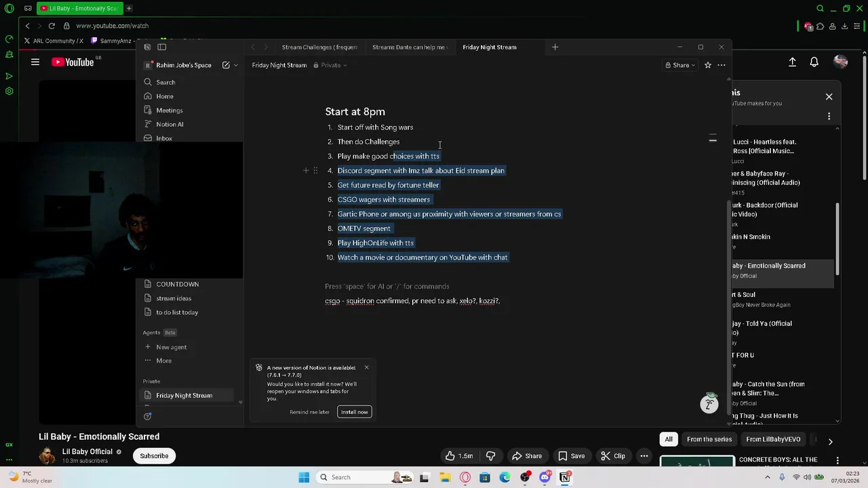
Task: Click the Notion AI assistant face button
Action: point(709,403)
